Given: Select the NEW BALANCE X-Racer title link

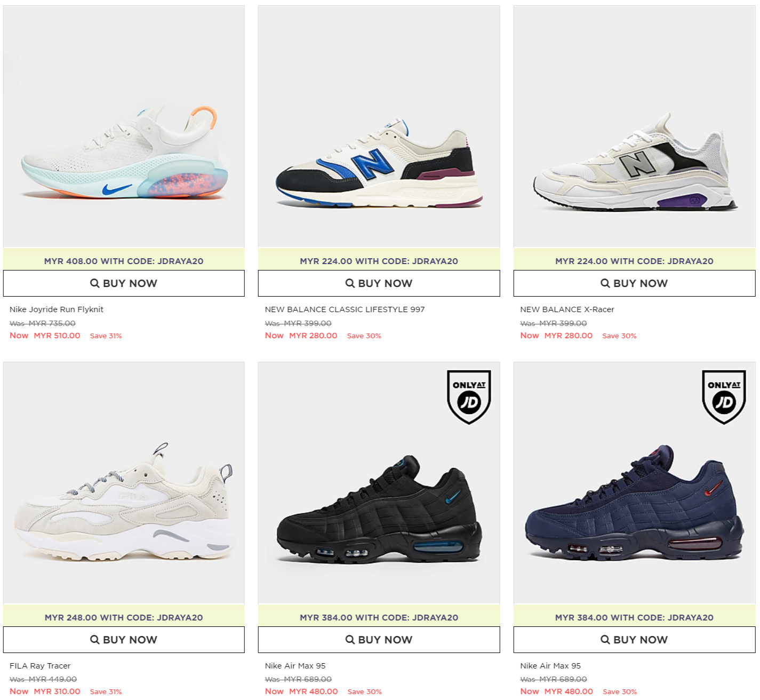Looking at the screenshot, I should [x=567, y=309].
